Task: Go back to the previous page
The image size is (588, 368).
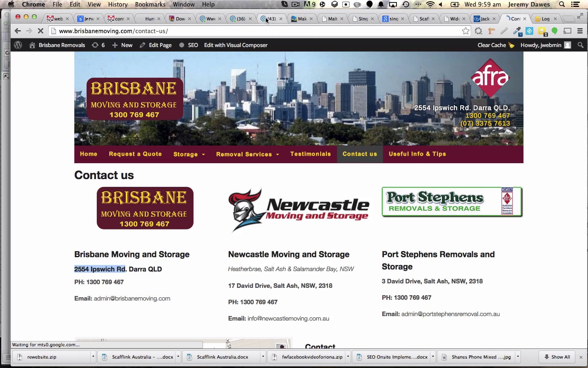Action: point(18,31)
